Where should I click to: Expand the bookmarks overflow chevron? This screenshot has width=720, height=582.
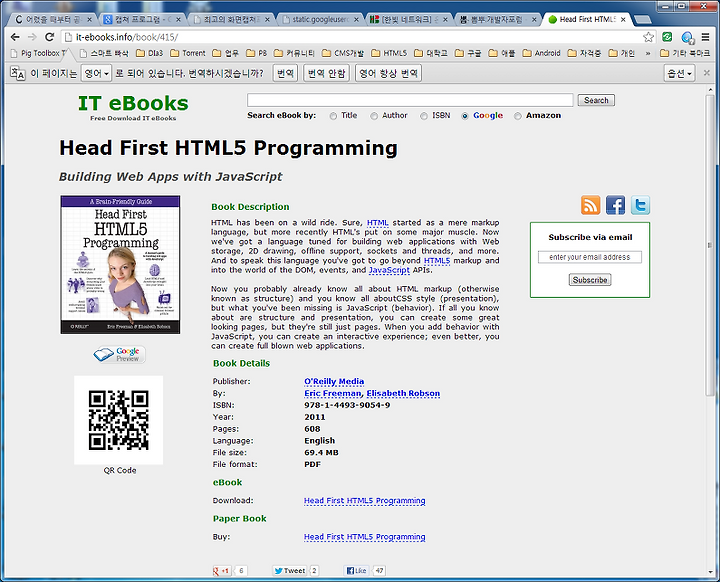tap(648, 53)
